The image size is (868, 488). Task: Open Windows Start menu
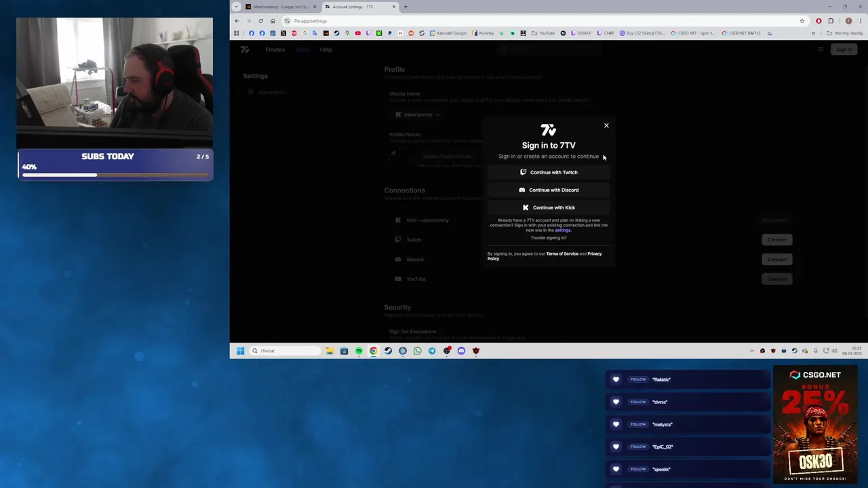(240, 351)
